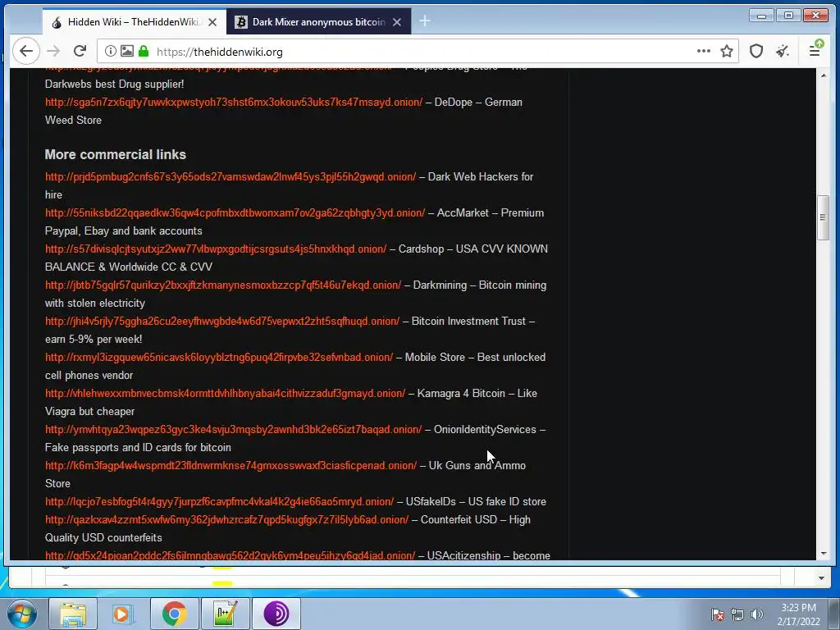Click 'Quality USD counterfeits' text

point(103,537)
